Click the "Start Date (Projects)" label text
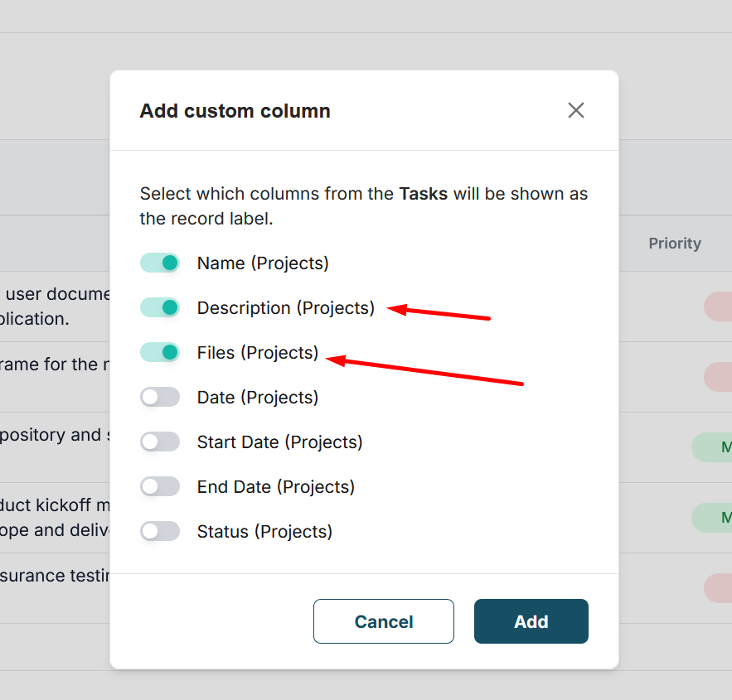This screenshot has height=700, width=732. (279, 442)
